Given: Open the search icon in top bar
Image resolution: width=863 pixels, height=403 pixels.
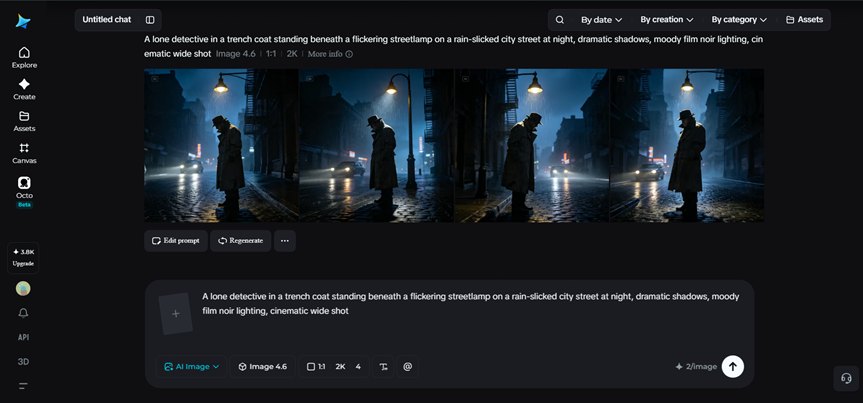Looking at the screenshot, I should (x=560, y=20).
